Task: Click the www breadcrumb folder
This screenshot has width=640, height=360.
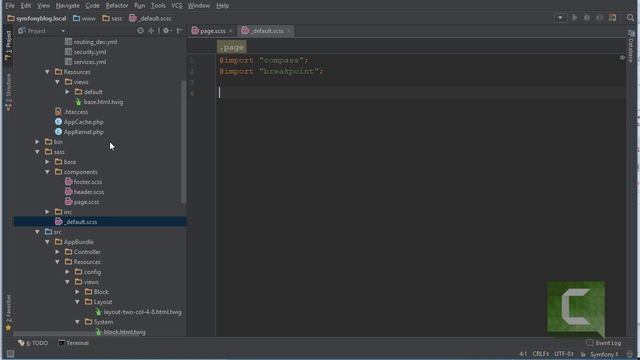Action: click(84, 18)
